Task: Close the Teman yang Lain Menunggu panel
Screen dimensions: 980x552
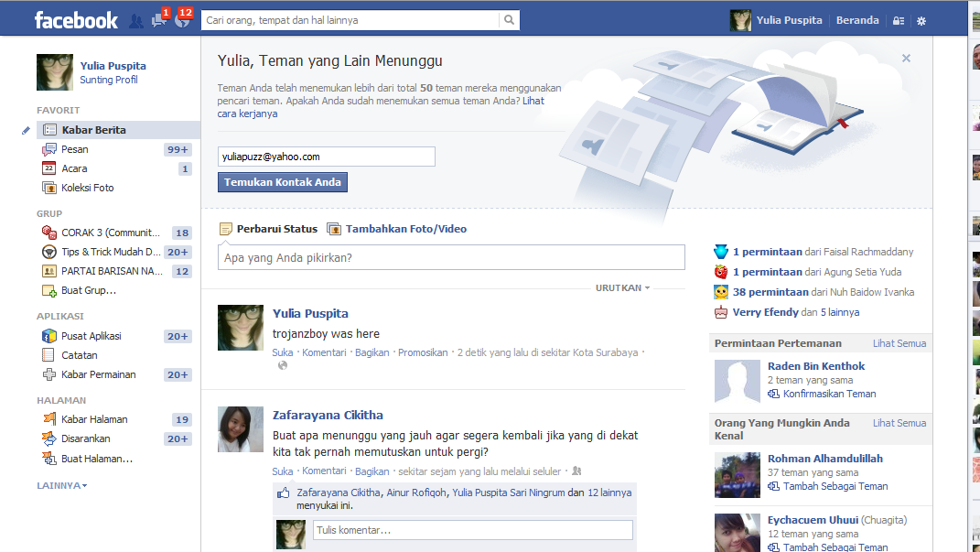Action: 906,59
